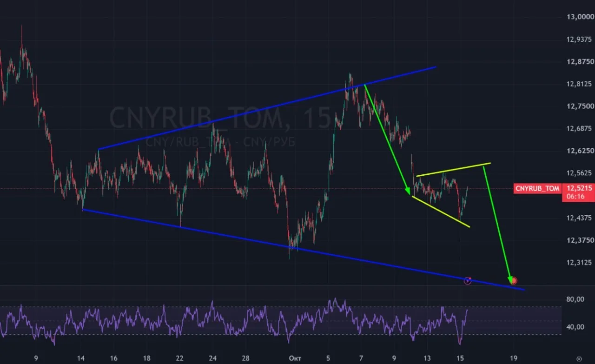This screenshot has width=595, height=364.
Task: Click date label 15 on time axis
Action: [460, 358]
